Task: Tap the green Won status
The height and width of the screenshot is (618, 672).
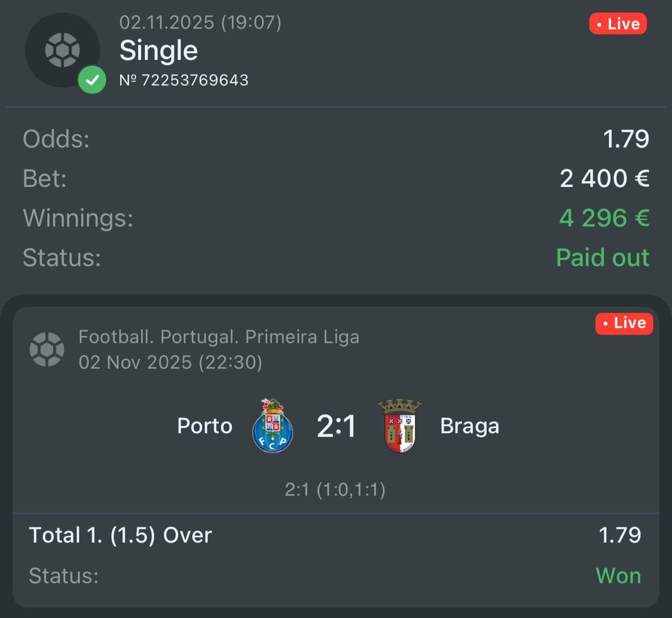Action: pos(618,576)
